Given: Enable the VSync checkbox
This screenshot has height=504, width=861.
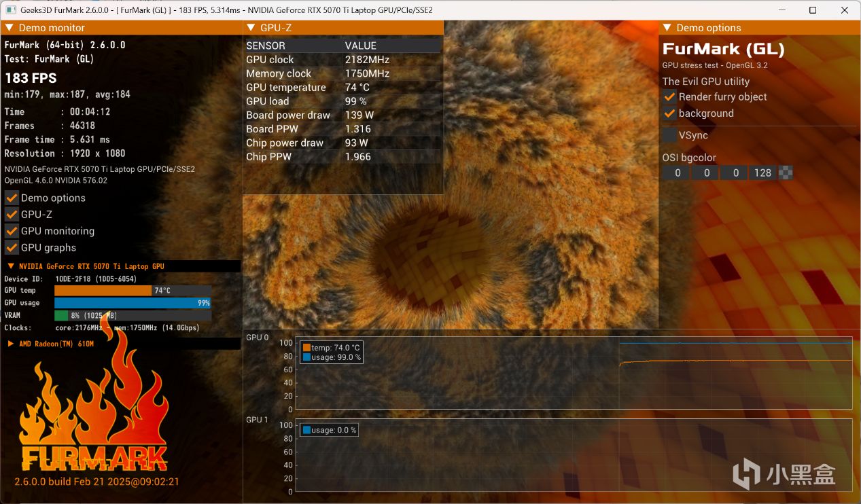Looking at the screenshot, I should 669,135.
